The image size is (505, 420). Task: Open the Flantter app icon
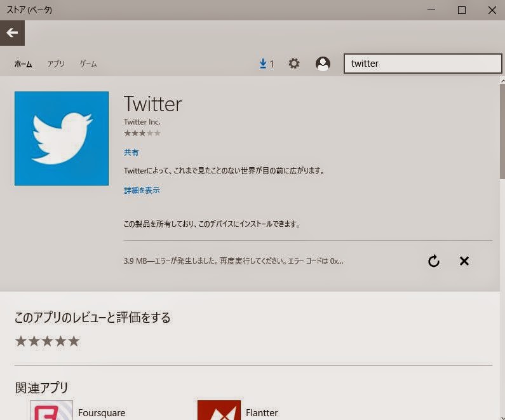[x=219, y=410]
